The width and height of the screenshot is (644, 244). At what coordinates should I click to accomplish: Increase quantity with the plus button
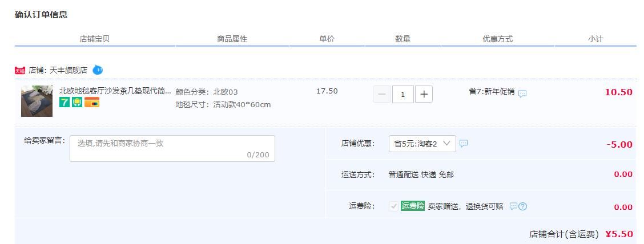[424, 94]
